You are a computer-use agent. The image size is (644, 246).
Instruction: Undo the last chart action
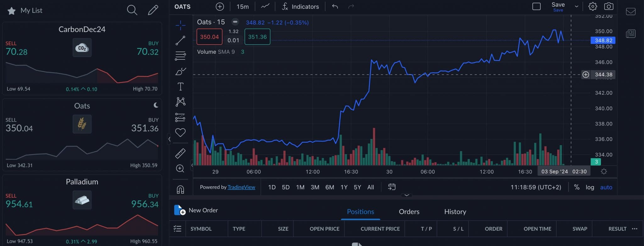tap(335, 6)
